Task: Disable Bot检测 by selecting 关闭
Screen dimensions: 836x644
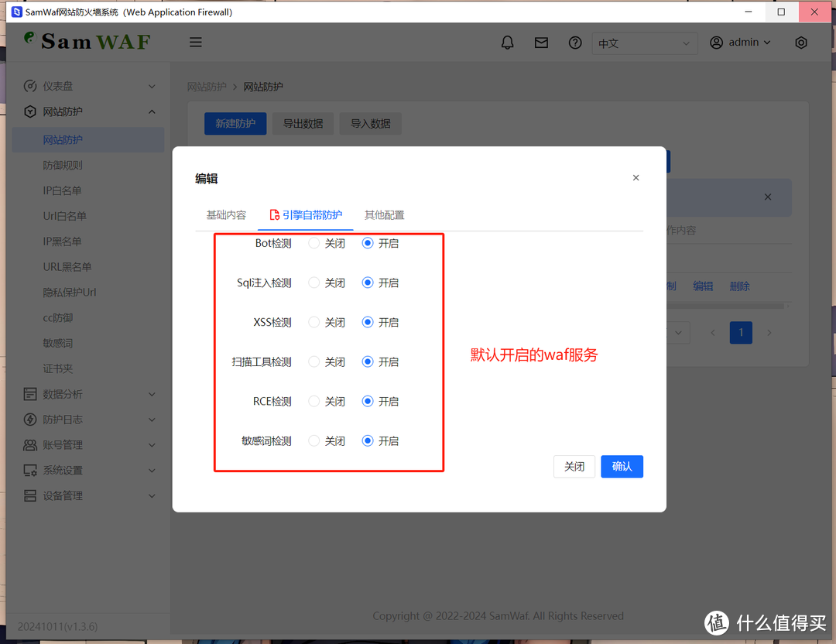Action: 314,243
